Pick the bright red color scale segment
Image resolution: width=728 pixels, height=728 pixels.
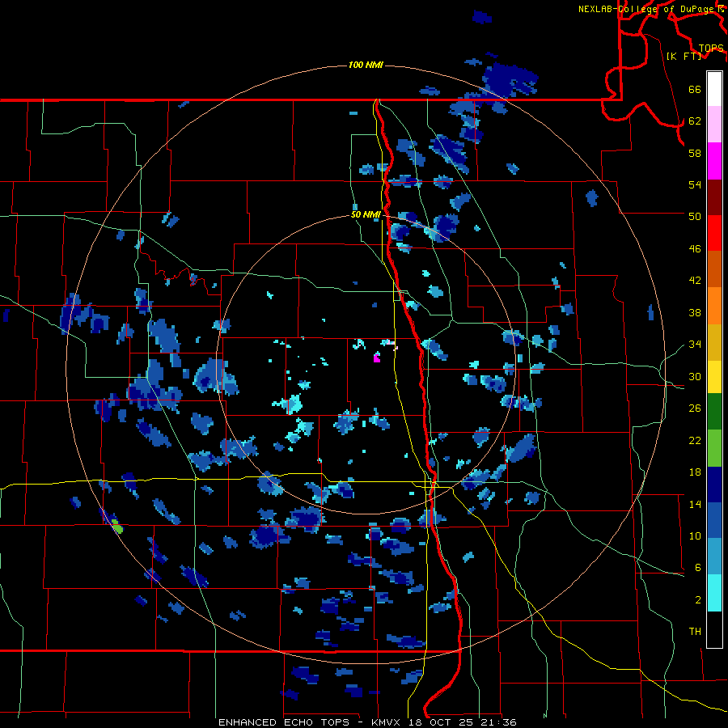click(x=714, y=233)
